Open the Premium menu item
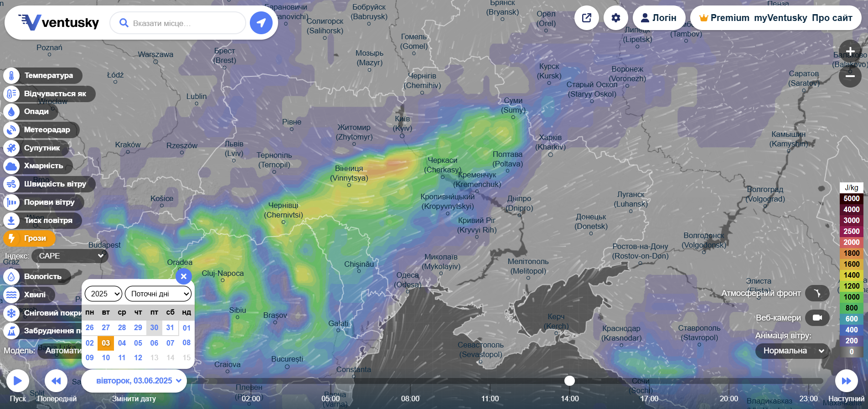 point(724,18)
